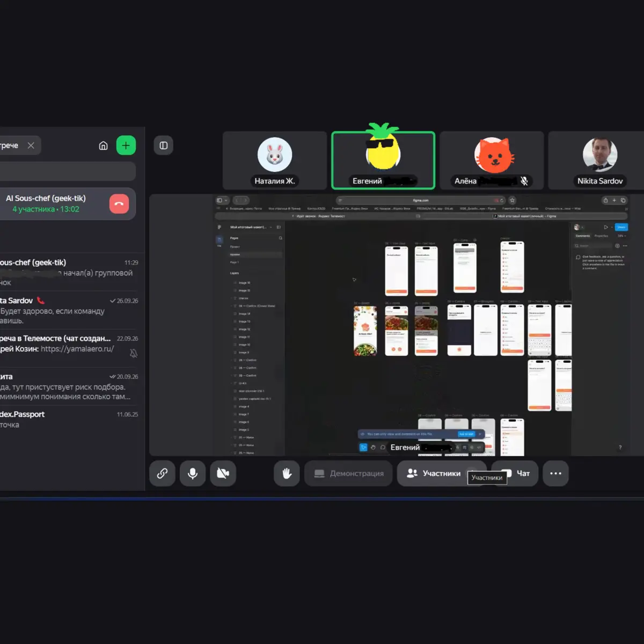
Task: Open the geek-tik chat from 11:29
Action: point(70,272)
